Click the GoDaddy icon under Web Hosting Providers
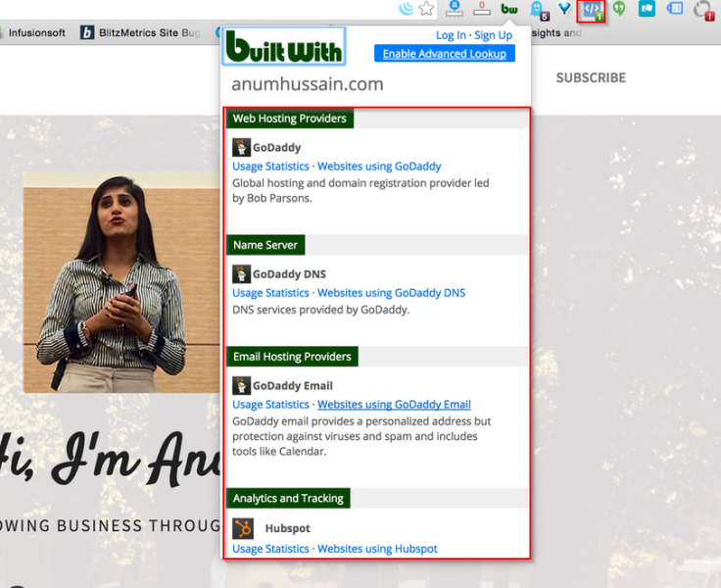The width and height of the screenshot is (721, 588). click(x=241, y=148)
